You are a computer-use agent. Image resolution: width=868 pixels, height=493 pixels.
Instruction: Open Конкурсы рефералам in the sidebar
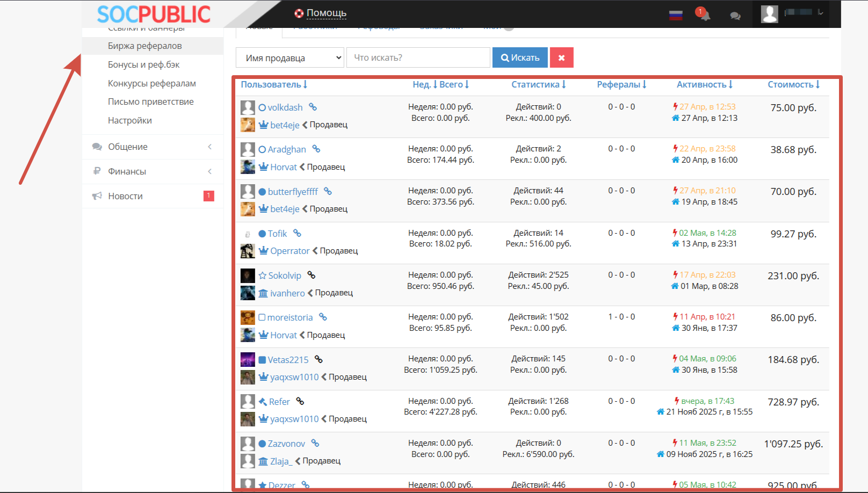coord(153,83)
